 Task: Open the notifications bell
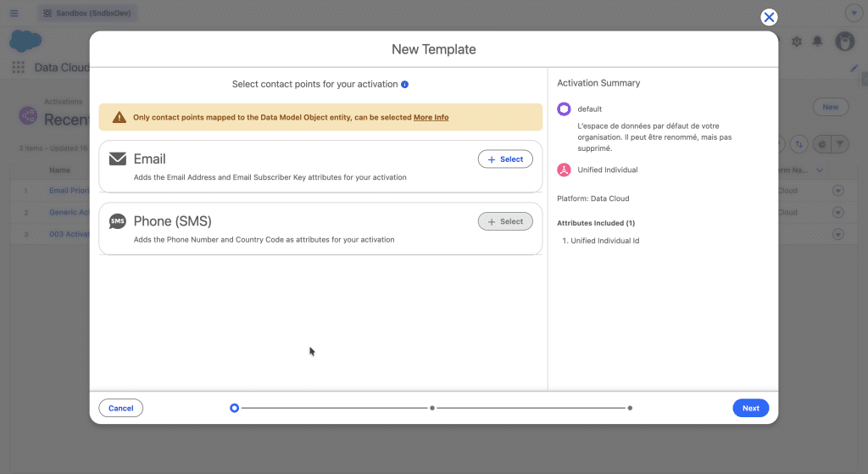point(818,42)
